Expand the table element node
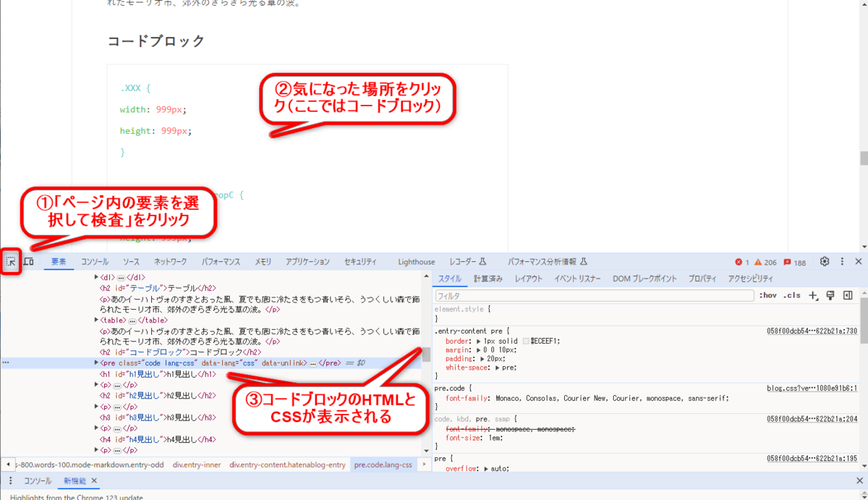Image resolution: width=868 pixels, height=500 pixels. tap(97, 320)
